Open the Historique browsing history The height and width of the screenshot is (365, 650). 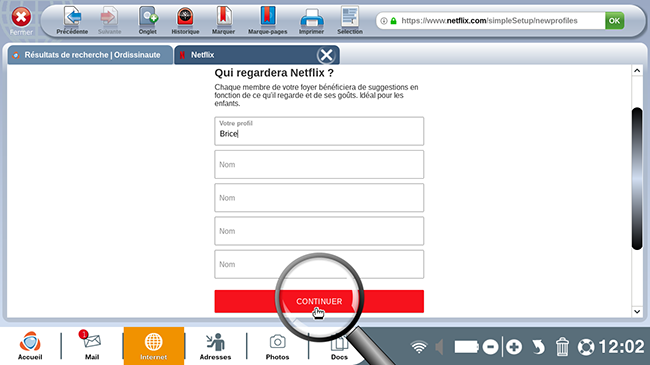click(x=185, y=20)
